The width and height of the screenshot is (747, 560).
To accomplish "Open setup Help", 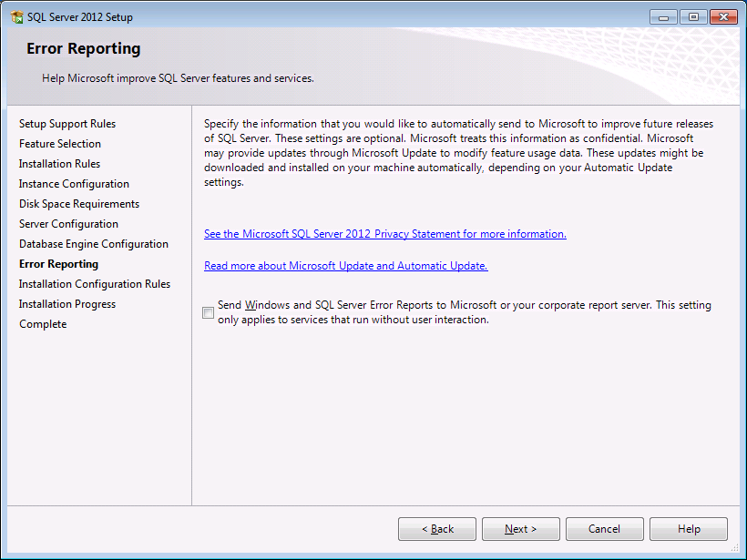I will [688, 528].
